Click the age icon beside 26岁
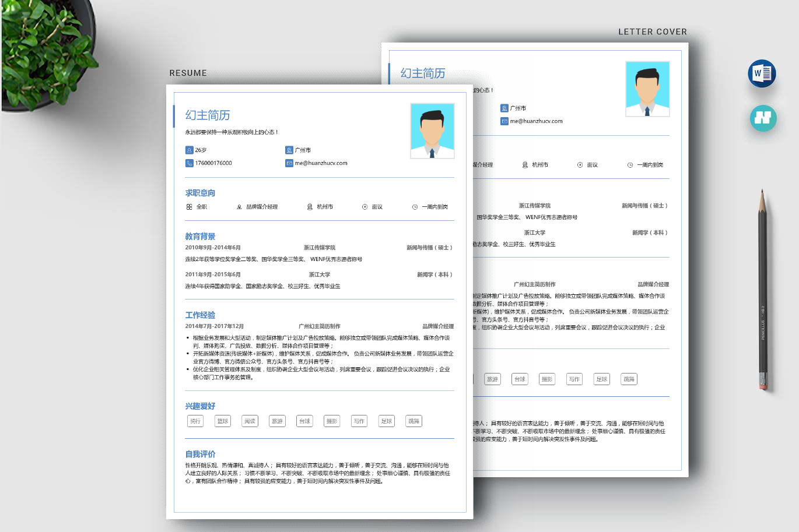Screen dimensions: 799x532 (x=190, y=150)
